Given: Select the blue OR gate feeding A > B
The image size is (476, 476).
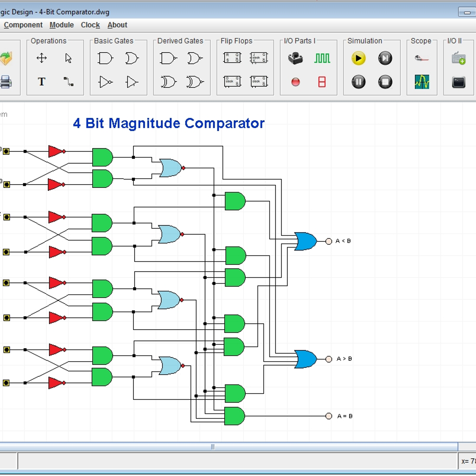Looking at the screenshot, I should pyautogui.click(x=306, y=359).
